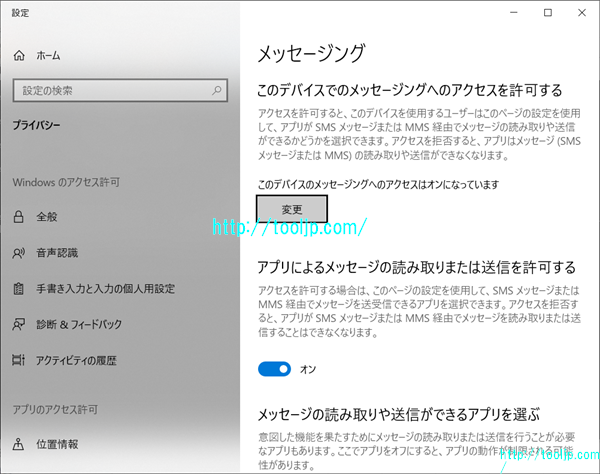Click the feedback icon beside 診断 & フィードバック
The width and height of the screenshot is (600, 474).
18,324
